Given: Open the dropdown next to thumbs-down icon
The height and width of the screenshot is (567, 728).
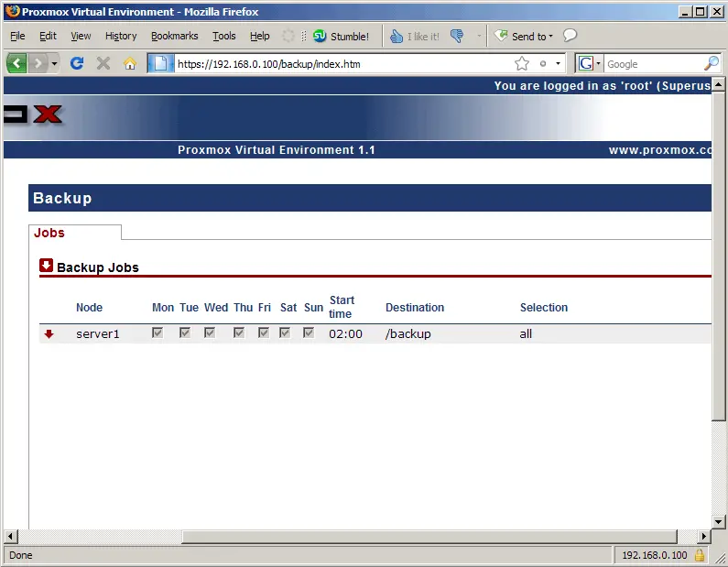Looking at the screenshot, I should pyautogui.click(x=479, y=36).
